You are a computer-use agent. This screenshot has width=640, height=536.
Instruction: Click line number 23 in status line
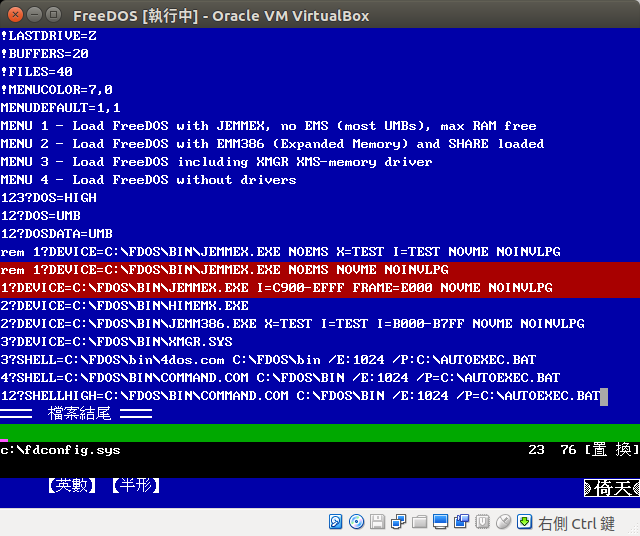point(536,449)
